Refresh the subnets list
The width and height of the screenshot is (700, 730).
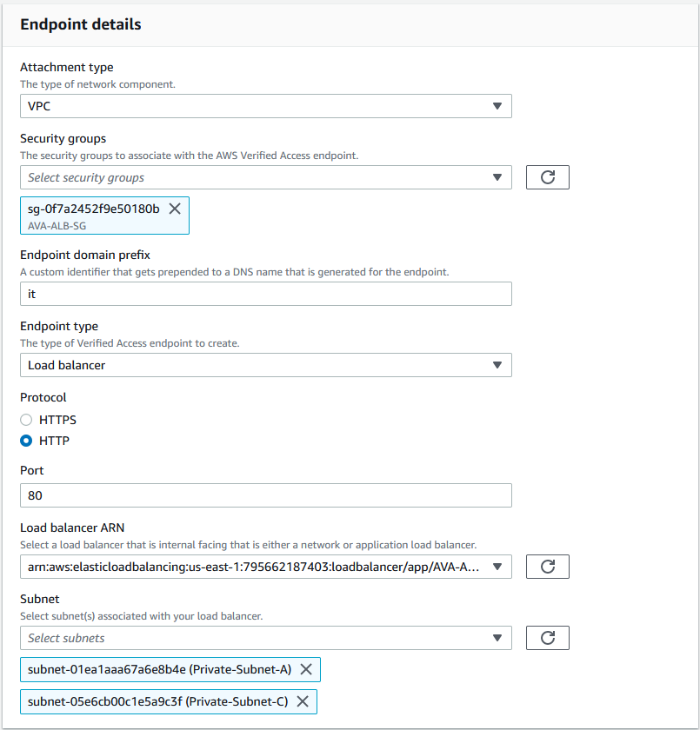(x=547, y=637)
